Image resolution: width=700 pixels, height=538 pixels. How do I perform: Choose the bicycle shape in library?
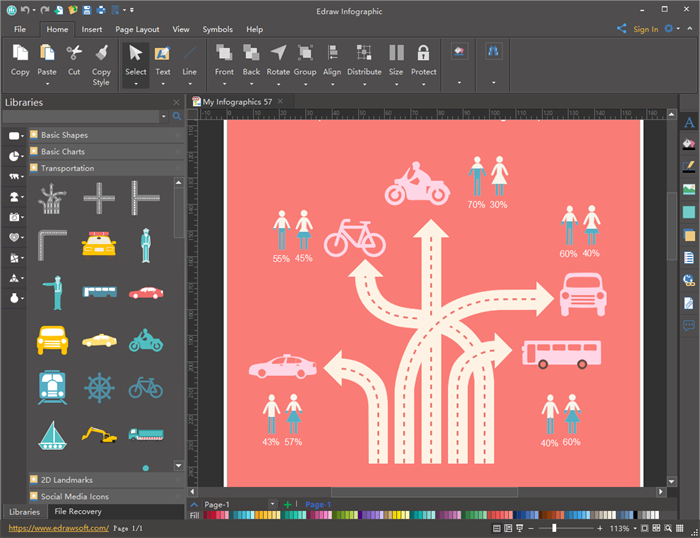point(145,387)
